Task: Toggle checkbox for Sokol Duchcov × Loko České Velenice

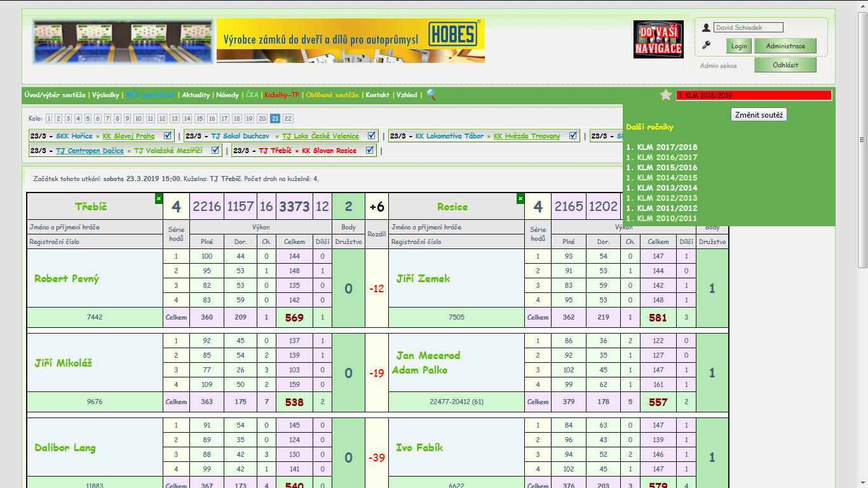Action: click(372, 135)
